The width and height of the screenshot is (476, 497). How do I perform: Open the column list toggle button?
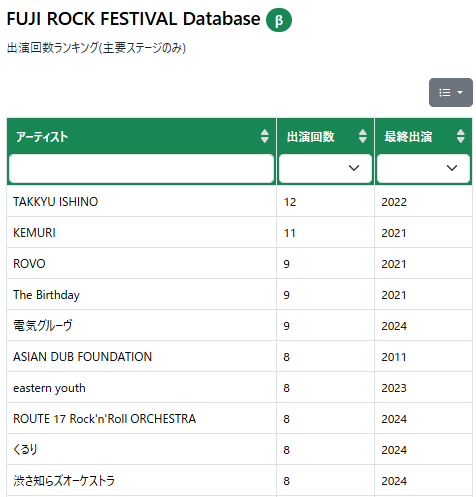click(451, 92)
